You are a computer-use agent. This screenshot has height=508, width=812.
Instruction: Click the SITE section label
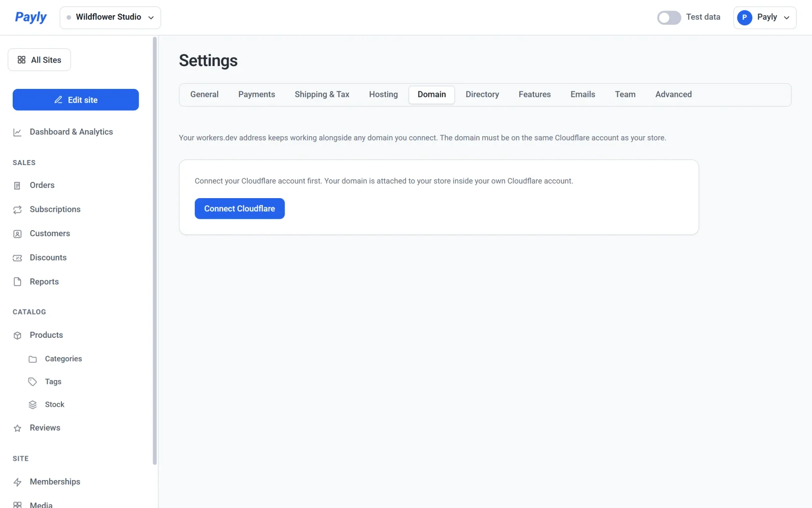point(20,459)
